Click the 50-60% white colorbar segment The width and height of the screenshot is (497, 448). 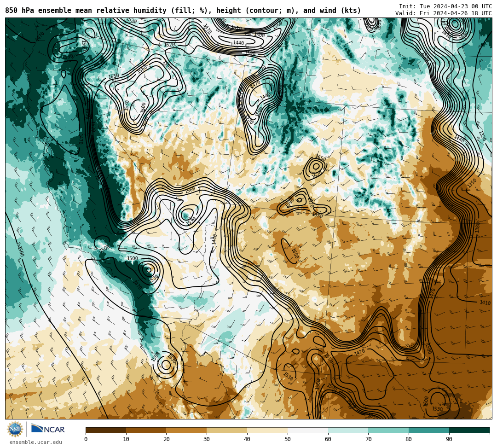[308, 430]
